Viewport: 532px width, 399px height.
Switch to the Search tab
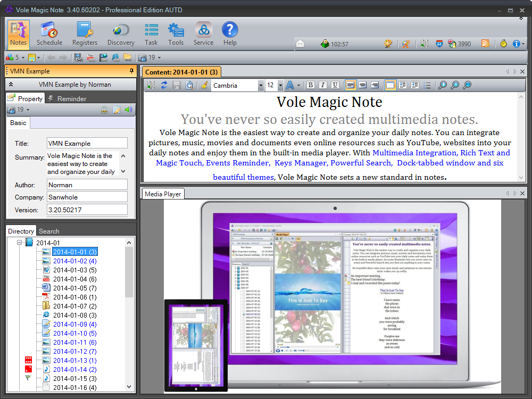pyautogui.click(x=48, y=231)
